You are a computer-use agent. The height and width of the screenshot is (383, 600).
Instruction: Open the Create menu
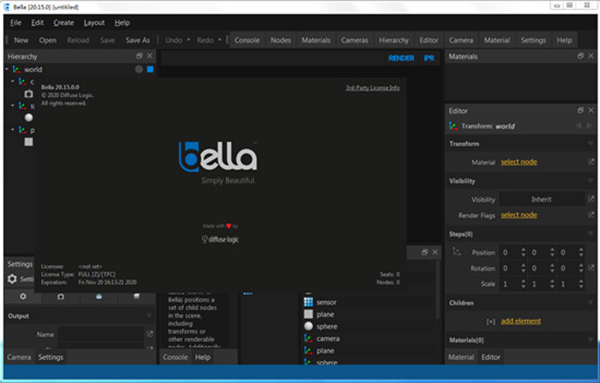tap(64, 23)
